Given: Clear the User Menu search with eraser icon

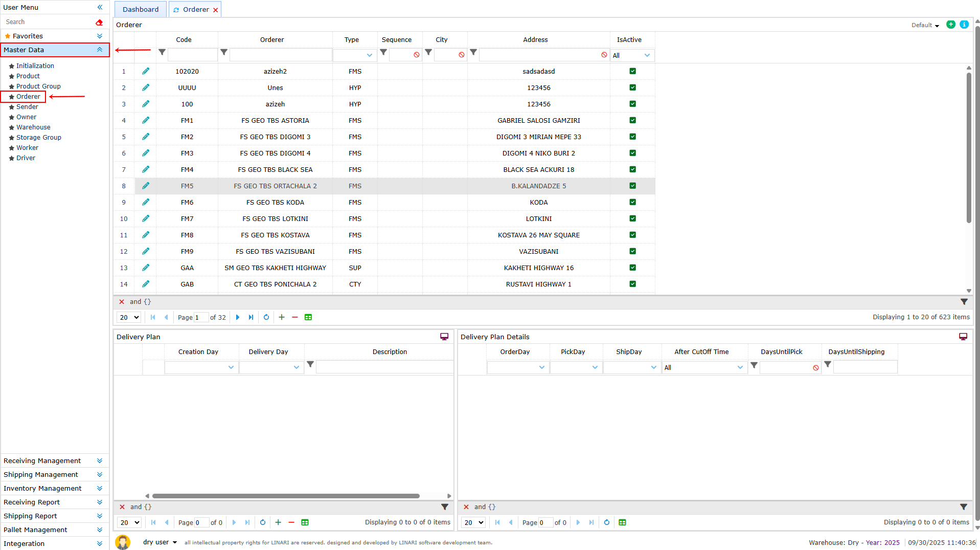Looking at the screenshot, I should (99, 22).
